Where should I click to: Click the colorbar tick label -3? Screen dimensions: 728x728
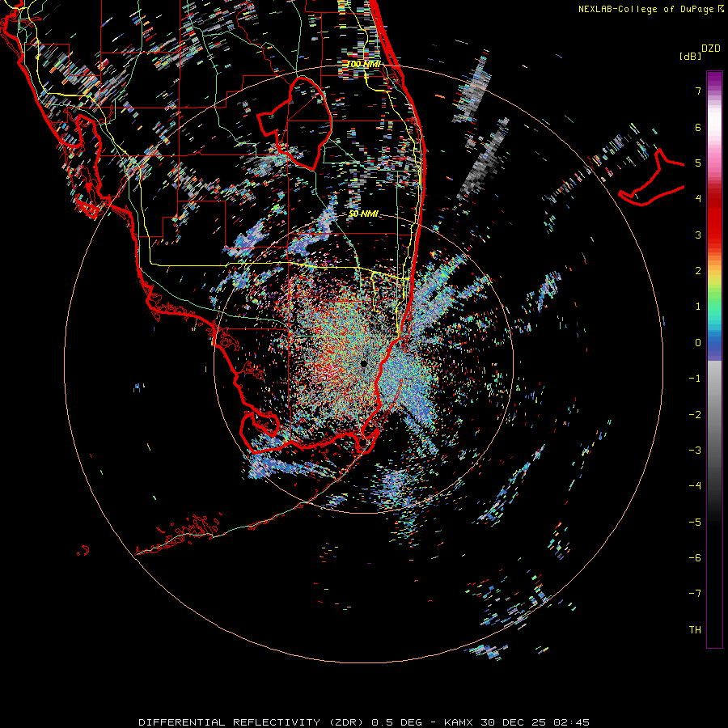(695, 451)
